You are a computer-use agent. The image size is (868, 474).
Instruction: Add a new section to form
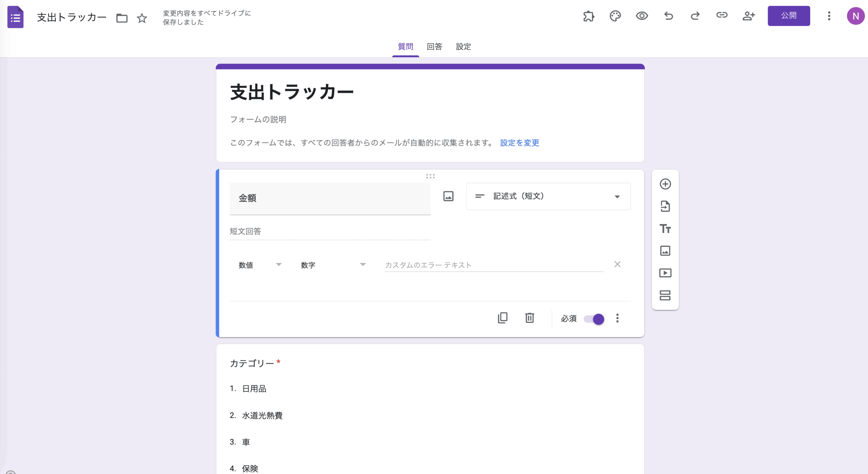click(x=665, y=295)
